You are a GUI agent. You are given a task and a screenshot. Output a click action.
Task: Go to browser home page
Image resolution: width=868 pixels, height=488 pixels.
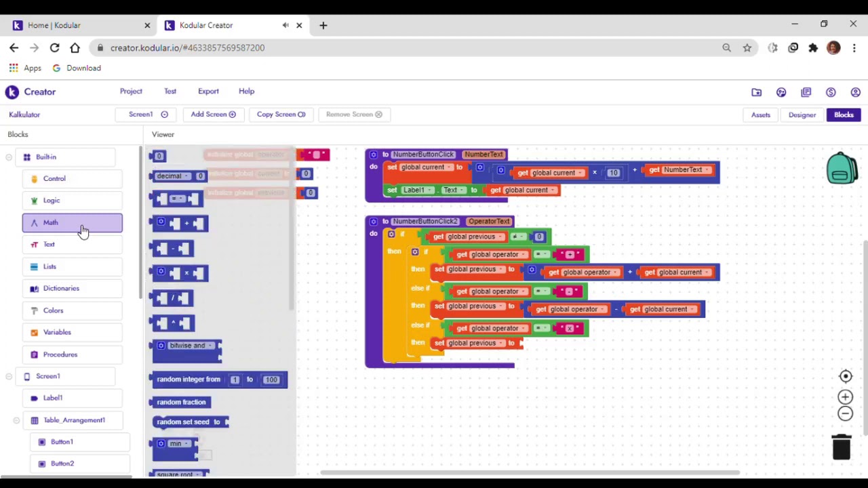click(75, 47)
